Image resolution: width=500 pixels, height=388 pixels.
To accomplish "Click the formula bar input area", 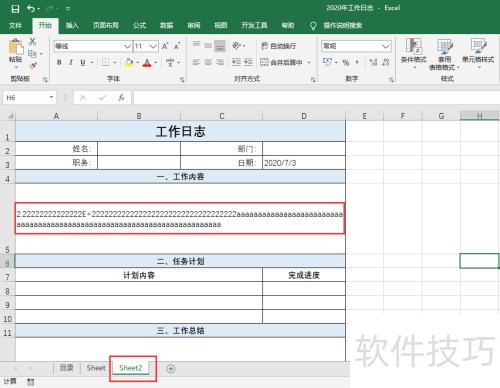I will pyautogui.click(x=316, y=98).
